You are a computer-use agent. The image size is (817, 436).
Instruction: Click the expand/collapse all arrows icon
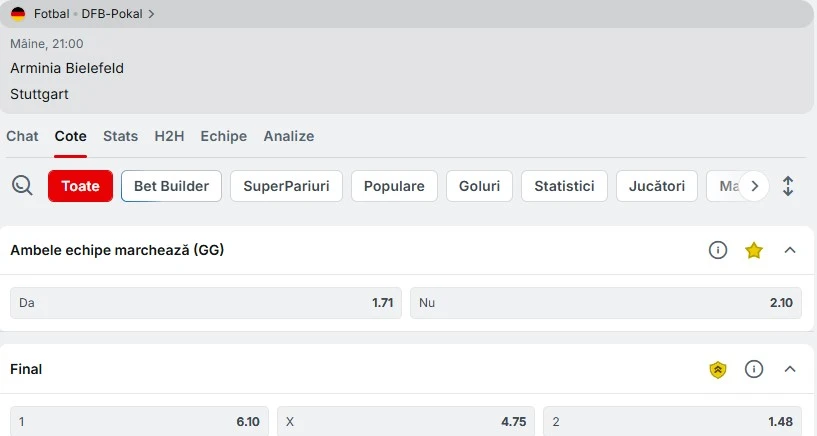(788, 186)
